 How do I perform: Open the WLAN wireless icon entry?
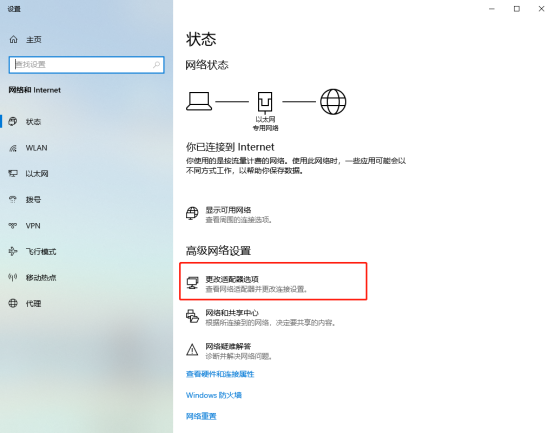coord(13,148)
